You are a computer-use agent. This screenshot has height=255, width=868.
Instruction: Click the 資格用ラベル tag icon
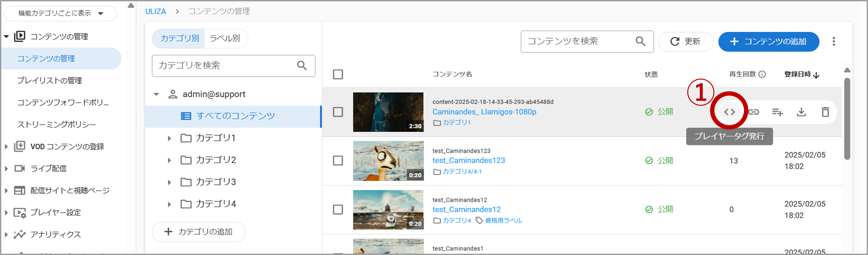pos(479,221)
